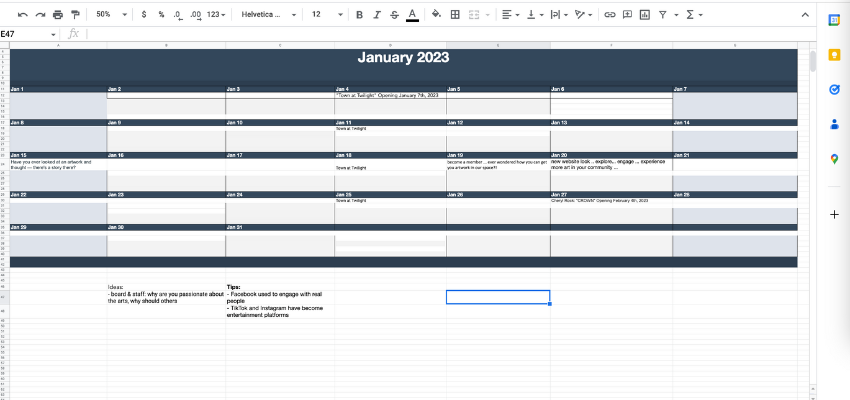
Task: Click the merge cells icon
Action: click(474, 15)
